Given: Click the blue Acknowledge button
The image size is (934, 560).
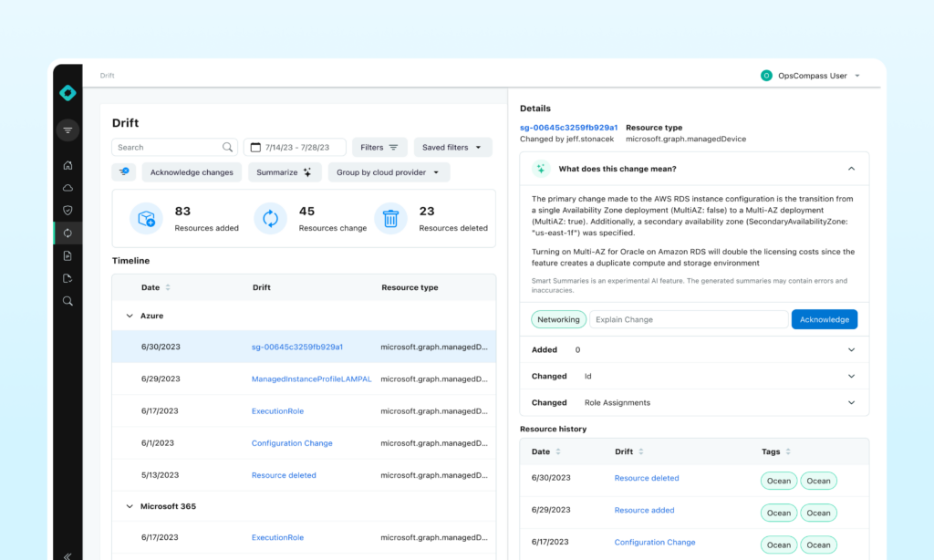Looking at the screenshot, I should pyautogui.click(x=824, y=319).
